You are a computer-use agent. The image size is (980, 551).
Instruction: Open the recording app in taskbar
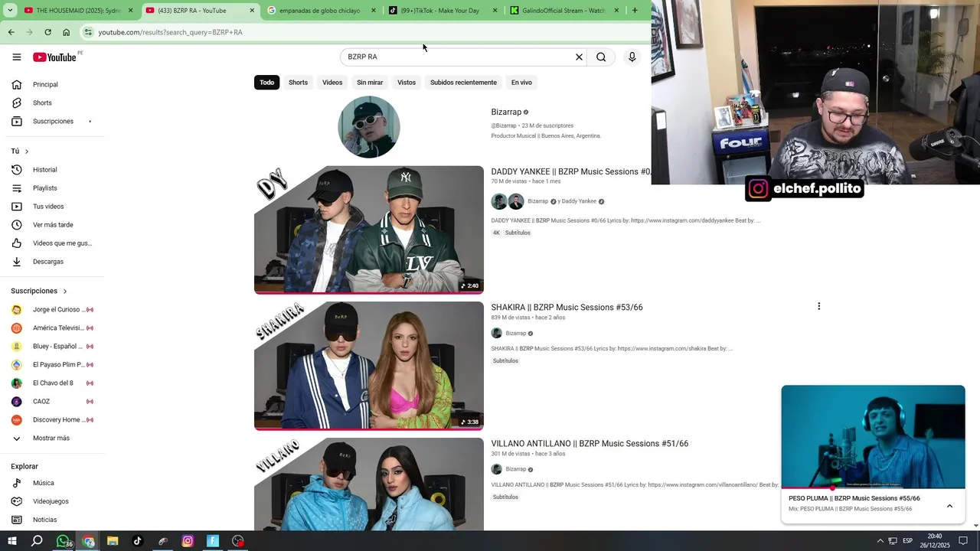coord(238,541)
